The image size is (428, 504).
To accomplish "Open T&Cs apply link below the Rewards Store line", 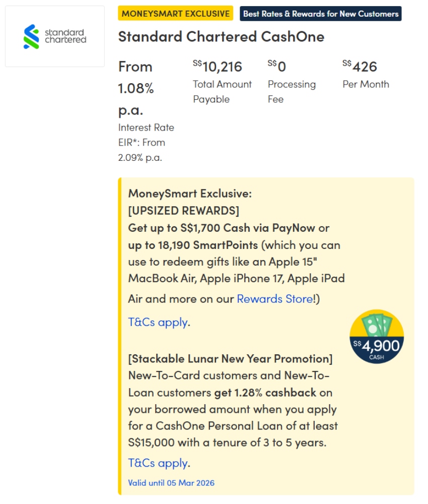I will coord(158,322).
